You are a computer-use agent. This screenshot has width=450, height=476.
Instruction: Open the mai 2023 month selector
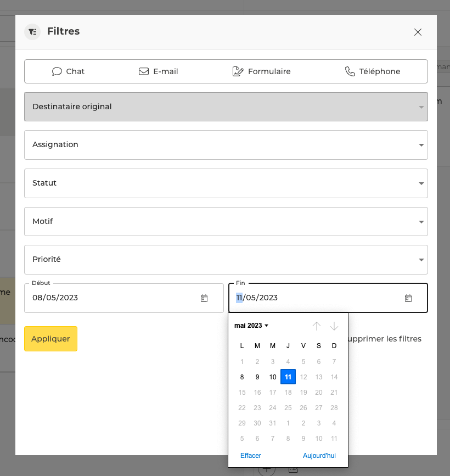coord(251,326)
